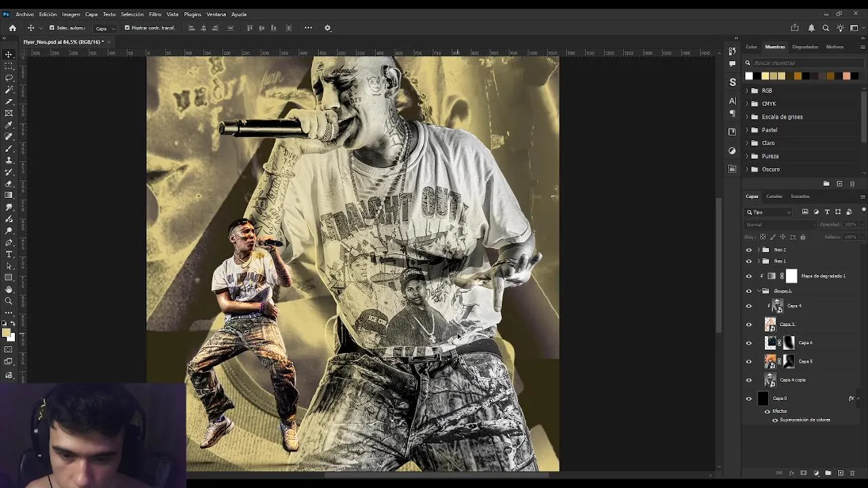
Task: Expand the Neo 1 layer group
Action: point(758,261)
